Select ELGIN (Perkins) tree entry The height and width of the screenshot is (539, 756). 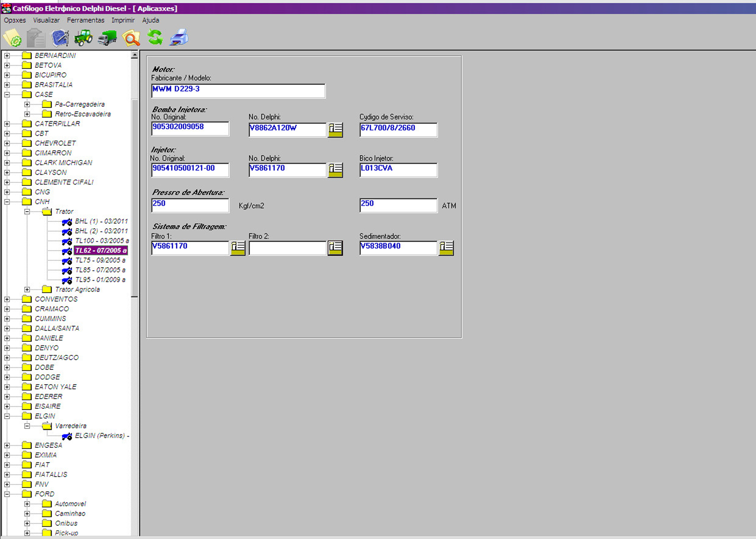[x=102, y=436]
